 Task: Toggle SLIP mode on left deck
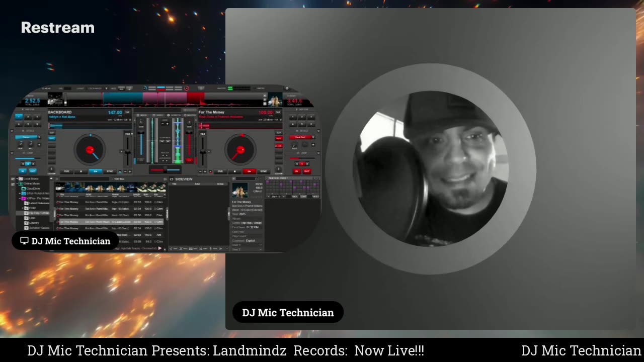52,133
